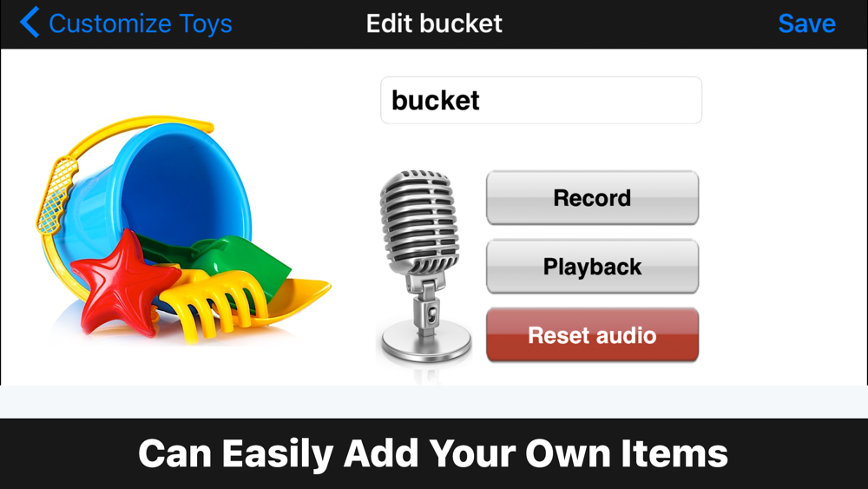Click the yellow rake toy
The image size is (868, 489).
[x=214, y=301]
